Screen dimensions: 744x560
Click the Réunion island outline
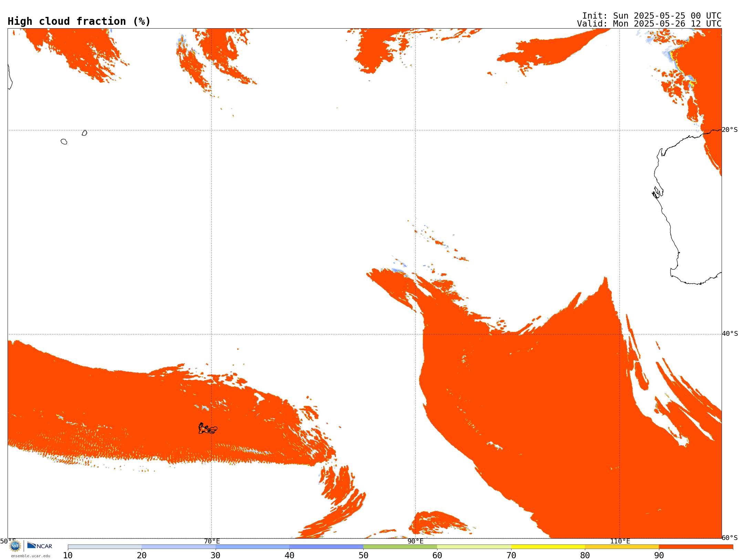(x=64, y=142)
